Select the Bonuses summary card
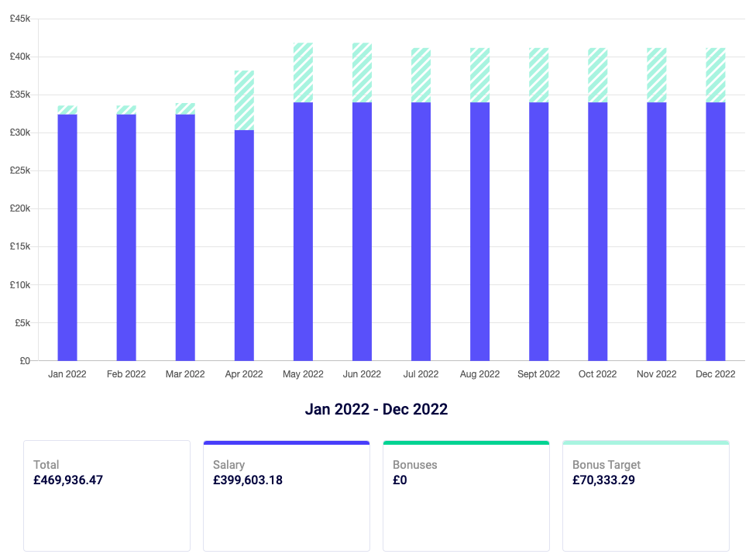The image size is (756, 554). pyautogui.click(x=466, y=496)
